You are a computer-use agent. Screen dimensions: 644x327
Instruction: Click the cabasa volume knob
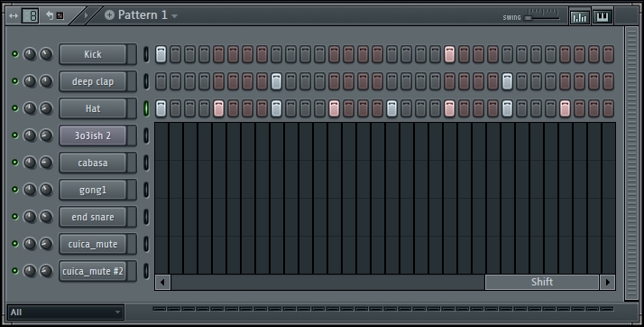coord(46,163)
